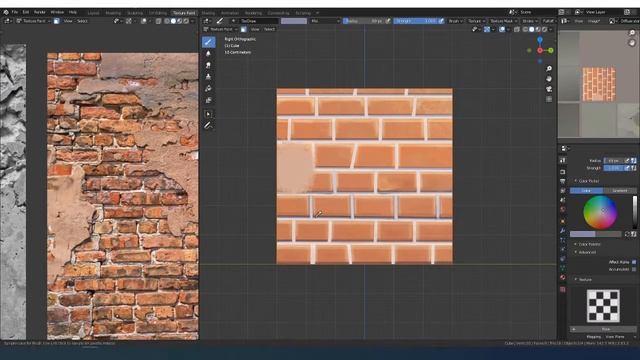Open the Modifiers wrench properties tab
The height and width of the screenshot is (360, 640).
(x=563, y=231)
